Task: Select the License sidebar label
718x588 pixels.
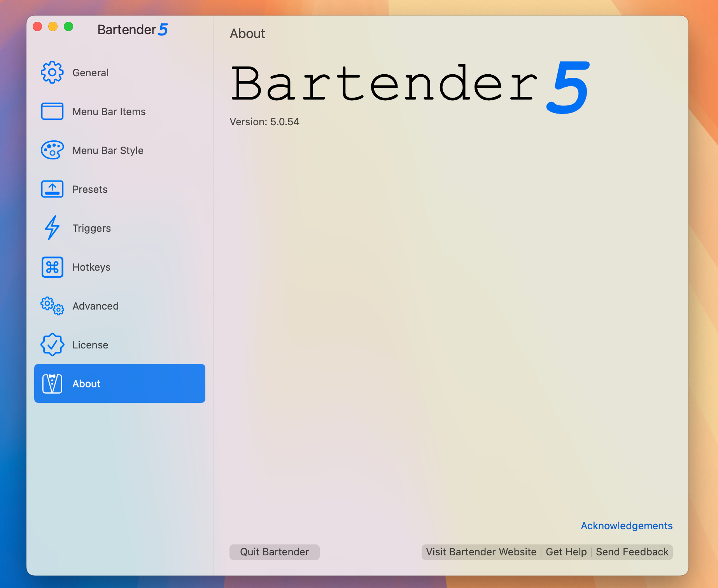Action: pos(90,345)
